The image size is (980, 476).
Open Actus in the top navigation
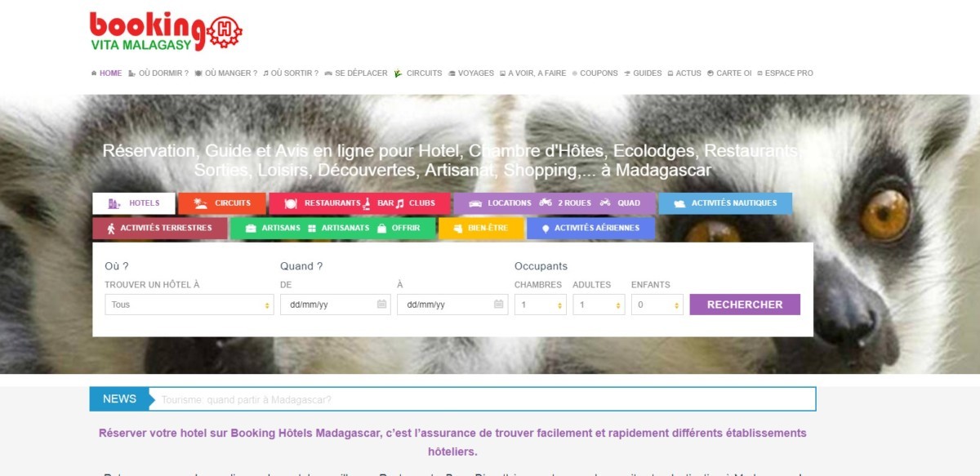pyautogui.click(x=684, y=73)
